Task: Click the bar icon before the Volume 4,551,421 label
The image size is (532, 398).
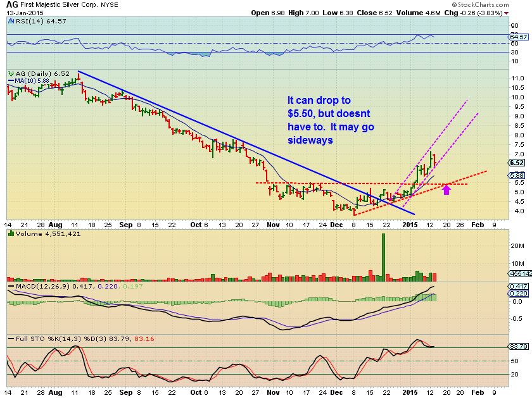Action: coord(11,233)
